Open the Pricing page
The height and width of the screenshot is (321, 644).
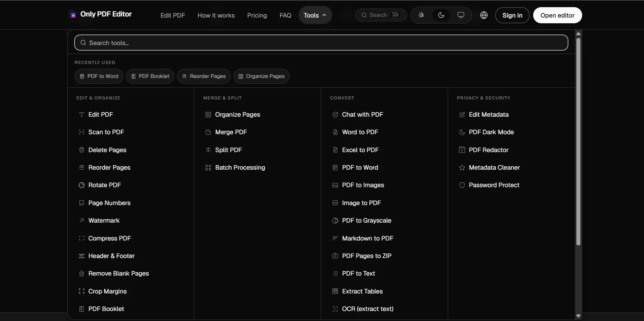coord(257,15)
